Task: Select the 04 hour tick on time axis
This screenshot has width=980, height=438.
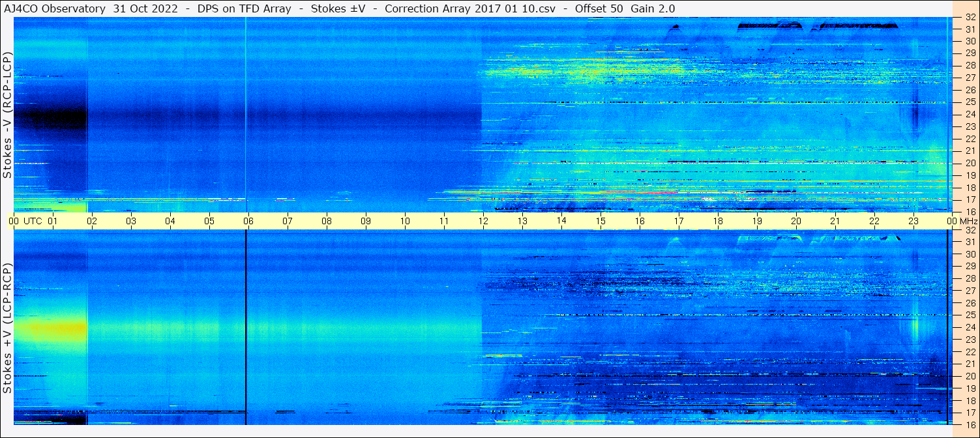Action: pos(170,221)
